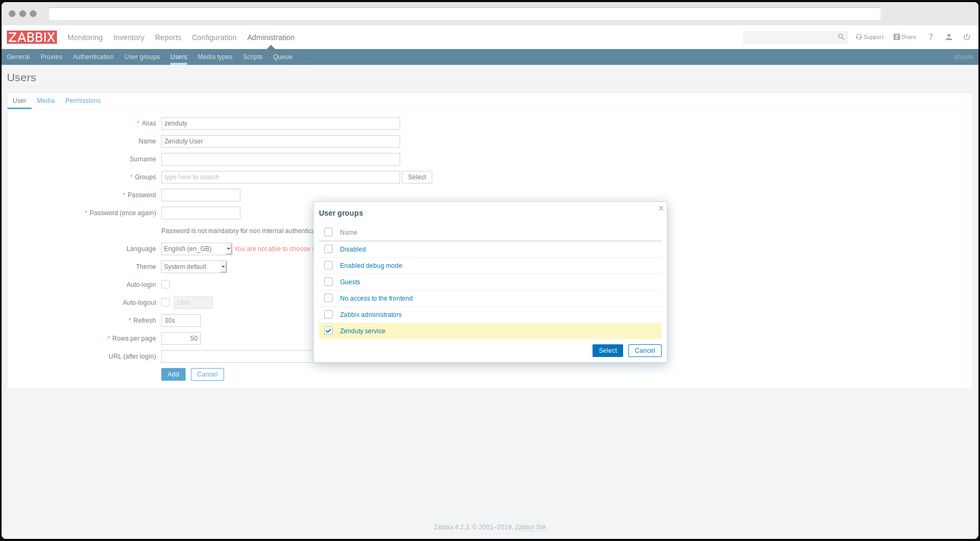Switch to the User tab
The height and width of the screenshot is (541, 980).
pos(20,101)
